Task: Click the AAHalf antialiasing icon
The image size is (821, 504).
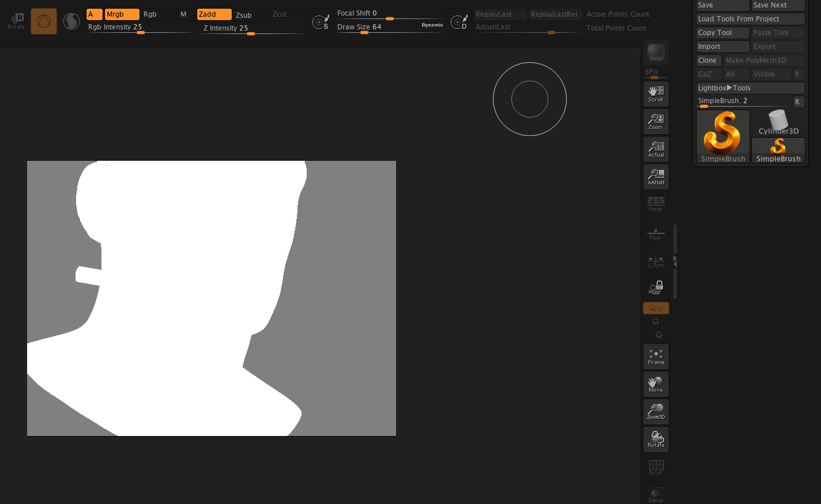Action: [656, 176]
